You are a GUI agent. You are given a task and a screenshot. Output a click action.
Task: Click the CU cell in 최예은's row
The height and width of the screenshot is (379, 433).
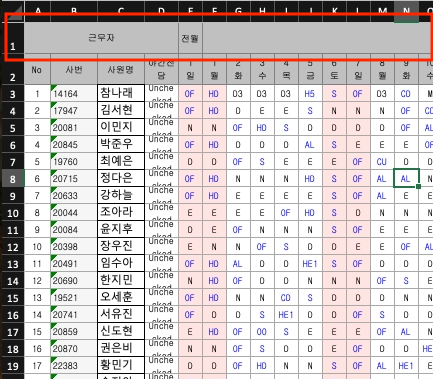(382, 162)
